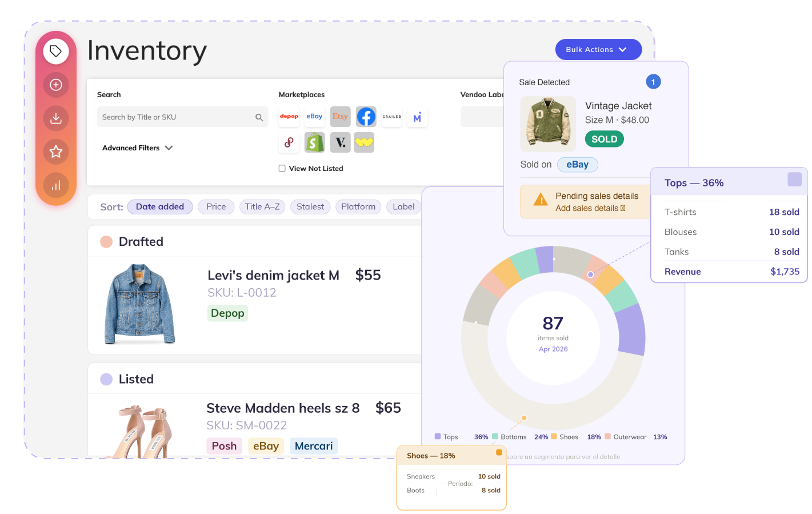Click the Mercari tag on Steve Madden heels

tap(314, 446)
